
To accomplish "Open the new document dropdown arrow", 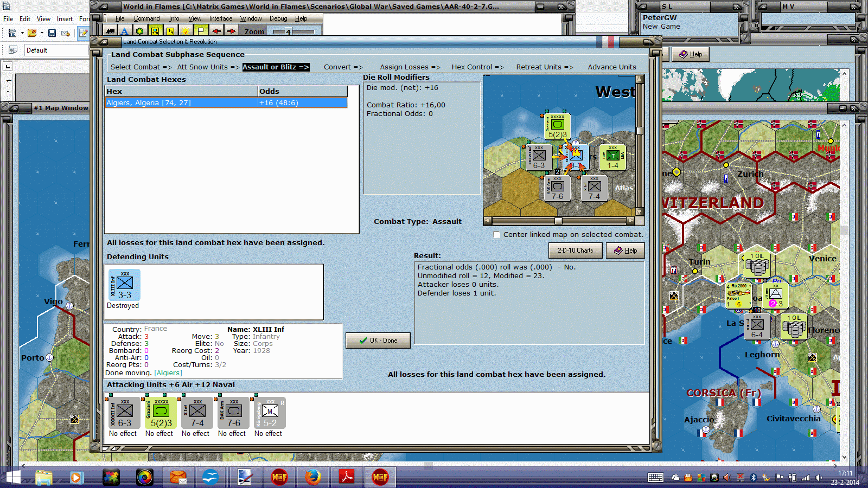I will (x=22, y=33).
